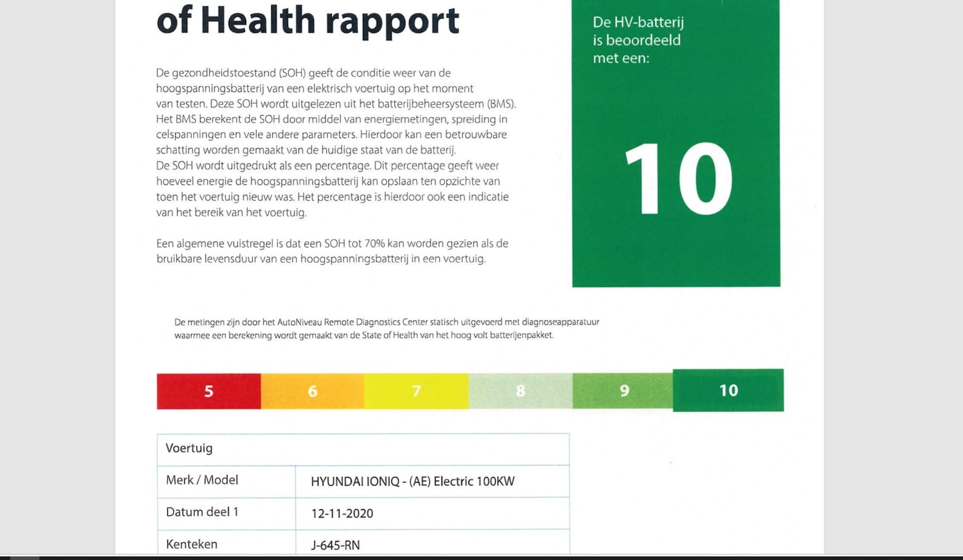Click the large 10 rating number
The height and width of the screenshot is (560, 963).
pyautogui.click(x=677, y=180)
